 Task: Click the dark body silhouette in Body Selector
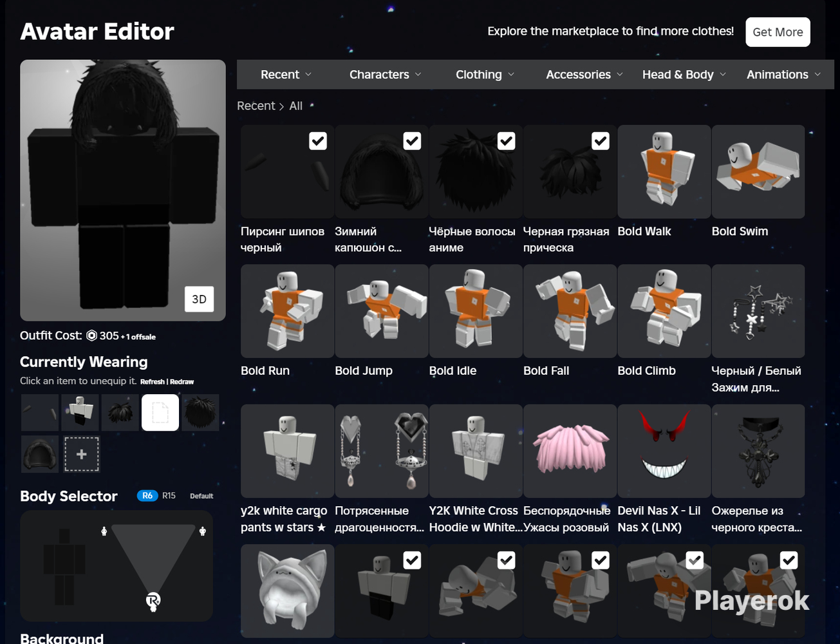[64, 567]
